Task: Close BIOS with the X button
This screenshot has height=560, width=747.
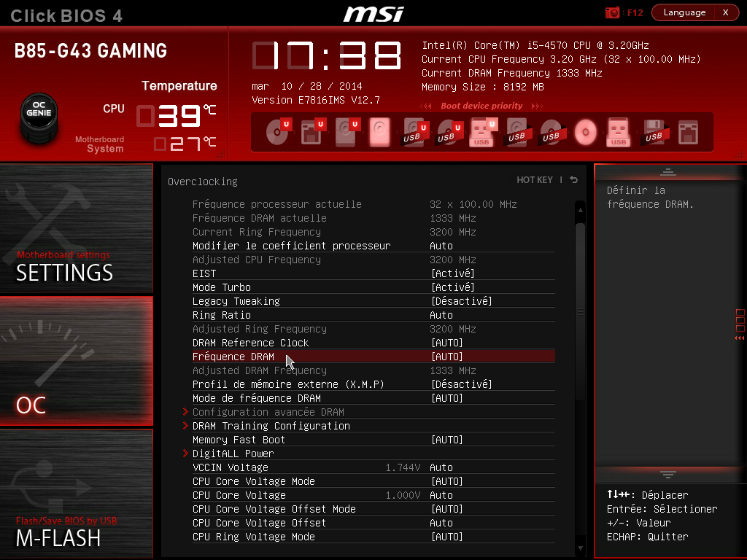Action: (x=726, y=12)
